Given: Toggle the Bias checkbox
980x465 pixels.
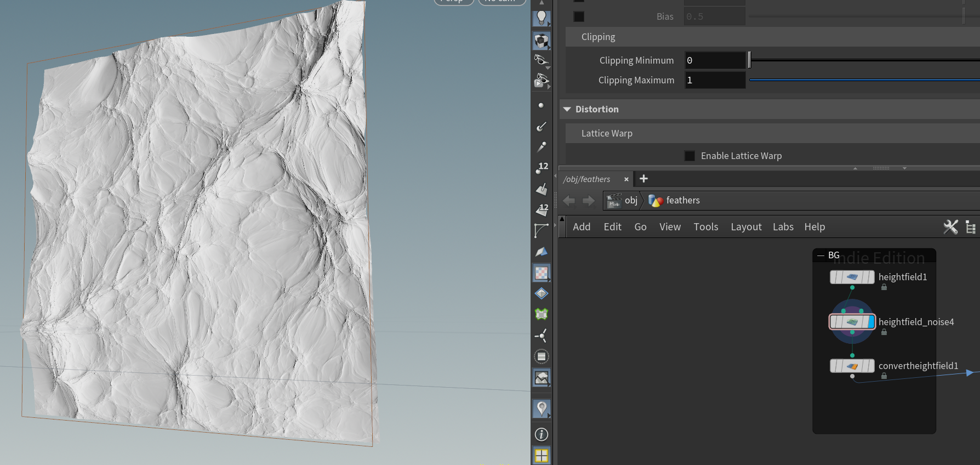Looking at the screenshot, I should click(x=579, y=16).
